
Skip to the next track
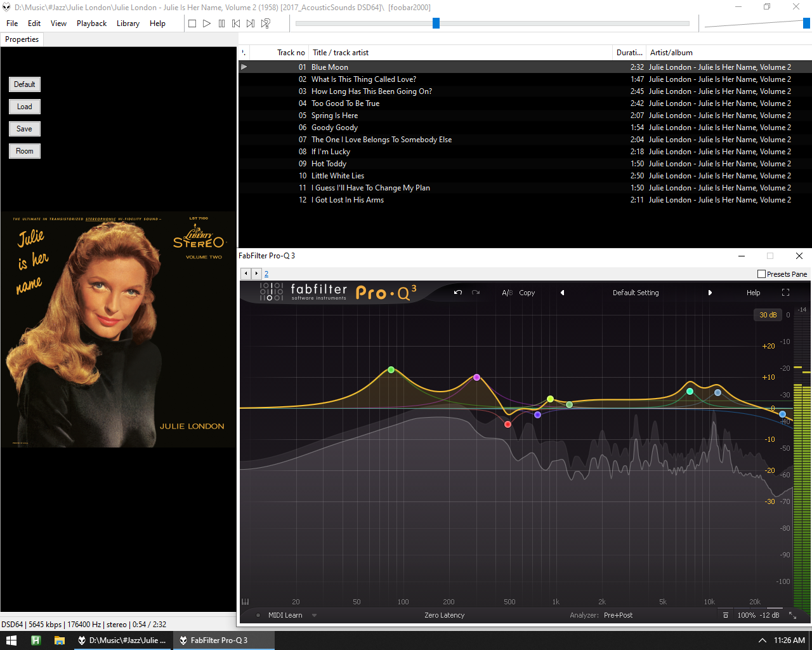251,23
